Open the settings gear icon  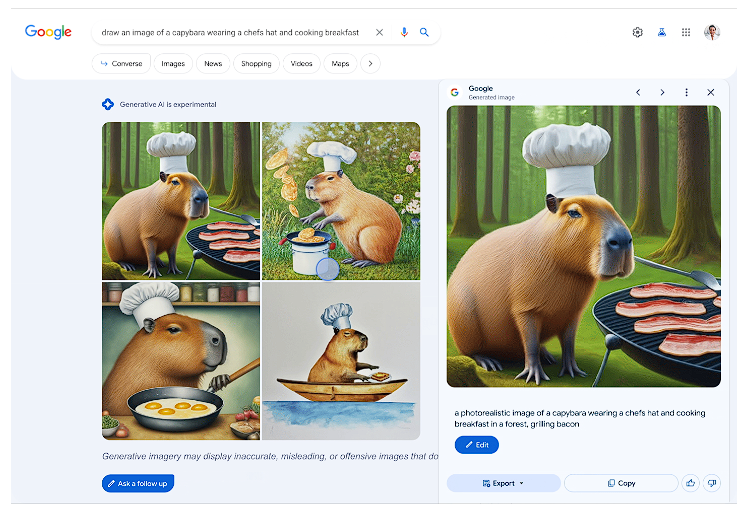[638, 32]
